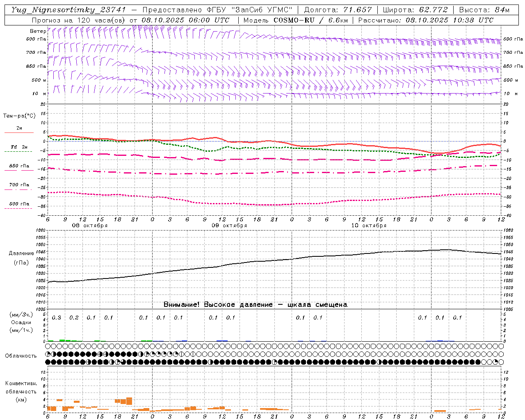Viewport: 525px width, 420px height.
Task: Click the station name Yug_Nignesortimky_23741
Action: (68, 10)
